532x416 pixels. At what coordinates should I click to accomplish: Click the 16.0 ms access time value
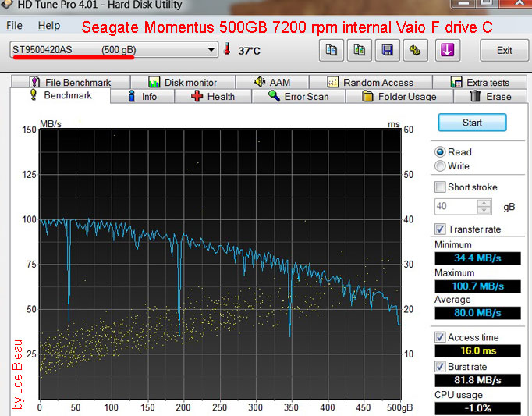[477, 350]
